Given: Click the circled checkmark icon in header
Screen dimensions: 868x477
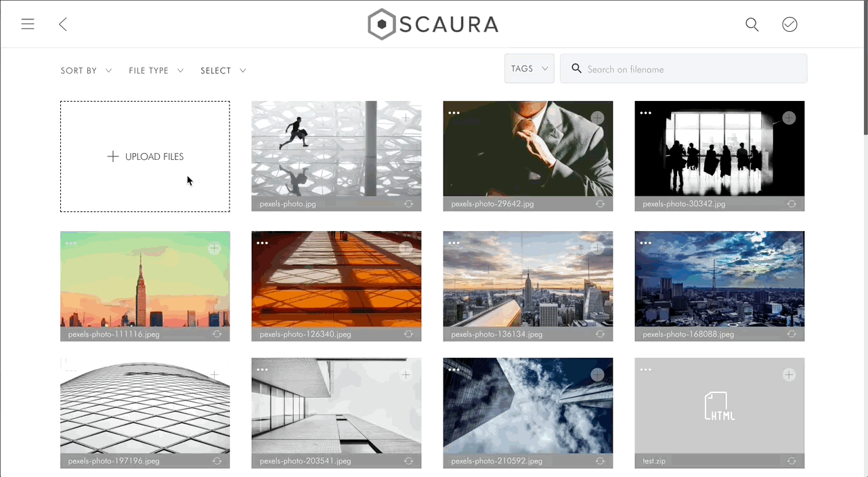Looking at the screenshot, I should pos(789,24).
